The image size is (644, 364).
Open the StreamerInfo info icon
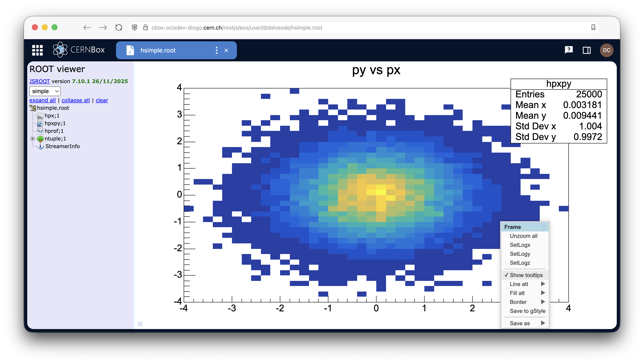click(41, 146)
